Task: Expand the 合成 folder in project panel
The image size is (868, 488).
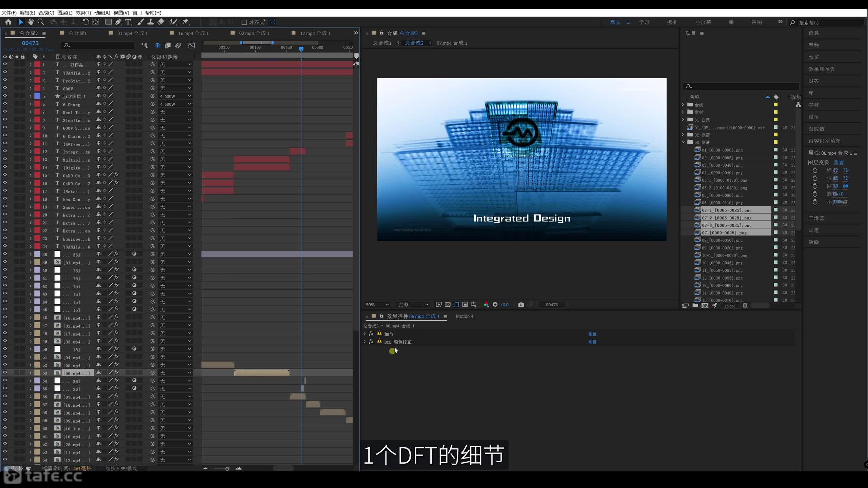Action: 683,104
